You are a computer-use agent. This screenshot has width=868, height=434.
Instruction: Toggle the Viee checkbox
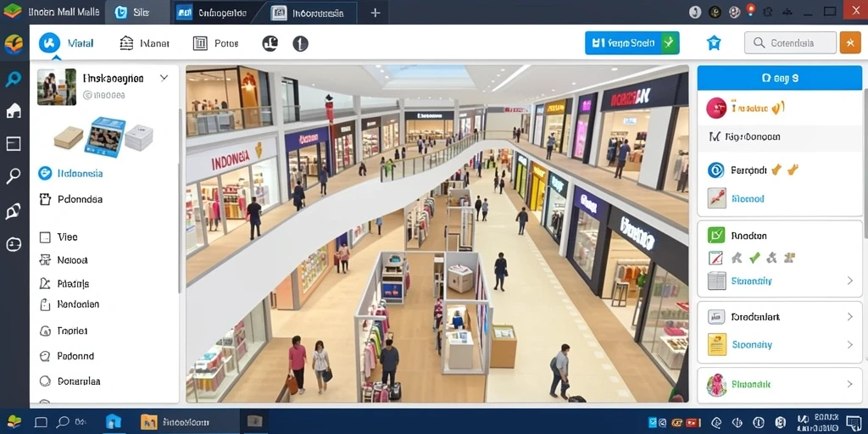[x=46, y=237]
